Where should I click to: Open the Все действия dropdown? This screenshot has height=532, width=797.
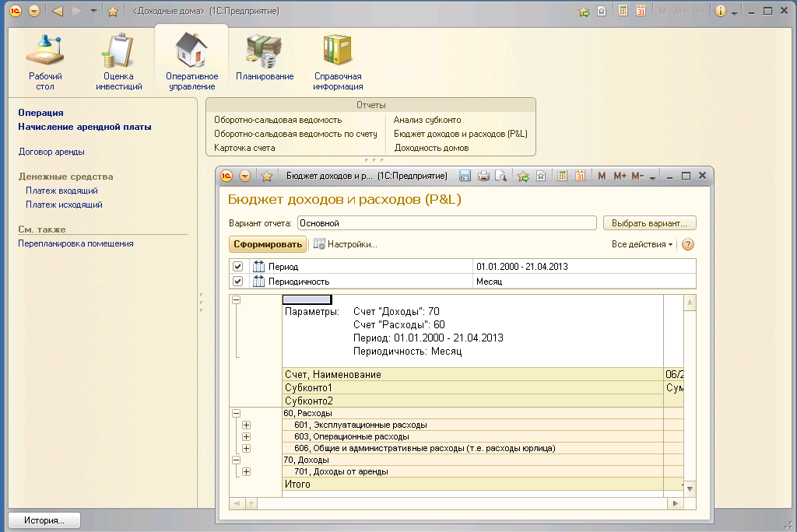click(x=642, y=244)
